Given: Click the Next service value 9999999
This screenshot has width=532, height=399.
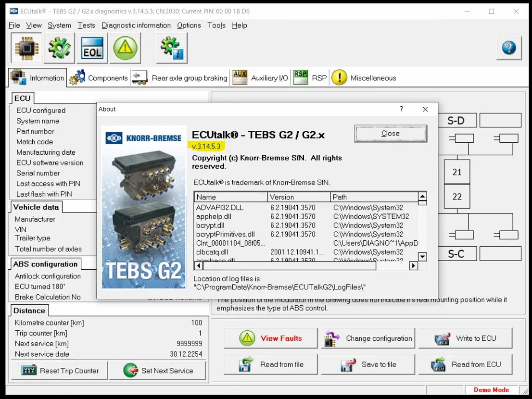Looking at the screenshot, I should (189, 343).
